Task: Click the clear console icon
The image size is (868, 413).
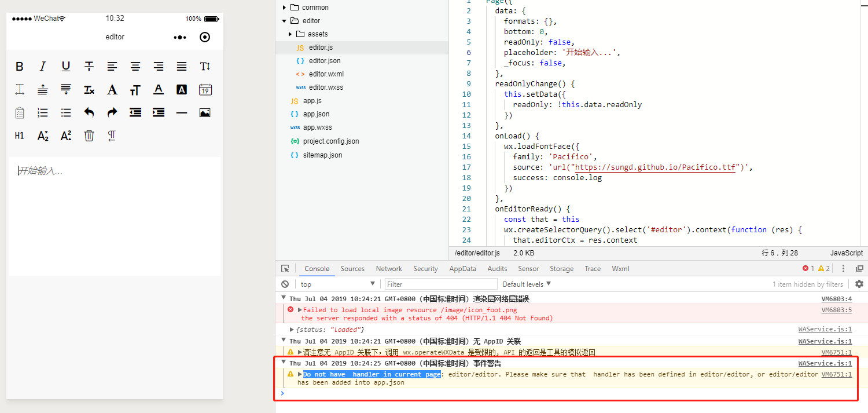Action: [x=285, y=284]
